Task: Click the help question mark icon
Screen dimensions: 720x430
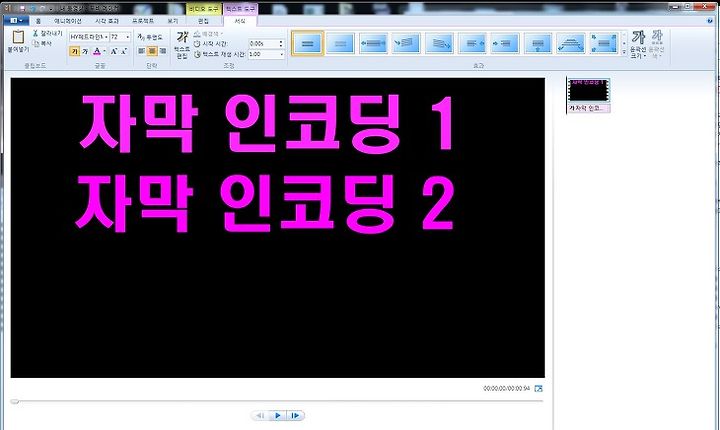Action: point(710,21)
